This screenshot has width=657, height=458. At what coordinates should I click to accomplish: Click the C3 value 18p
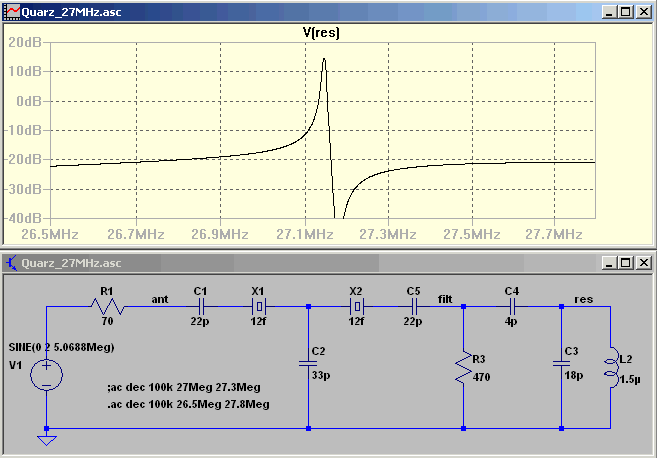coord(574,375)
